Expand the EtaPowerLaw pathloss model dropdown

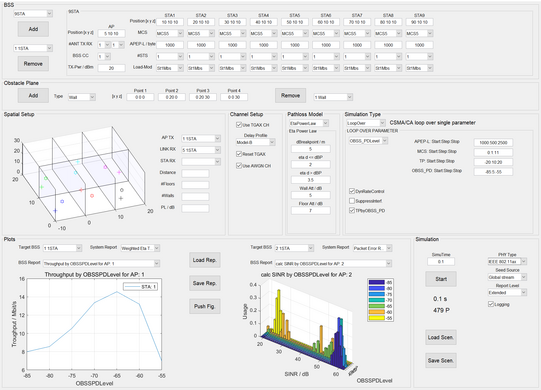[x=309, y=123]
